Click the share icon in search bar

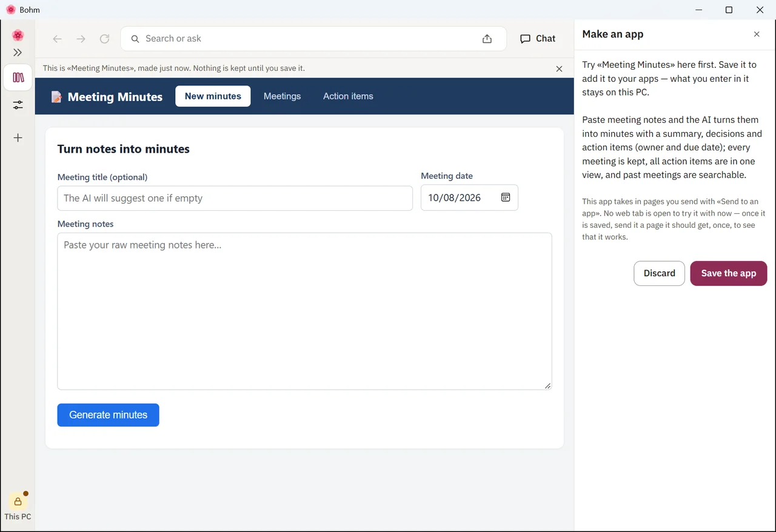click(x=487, y=39)
